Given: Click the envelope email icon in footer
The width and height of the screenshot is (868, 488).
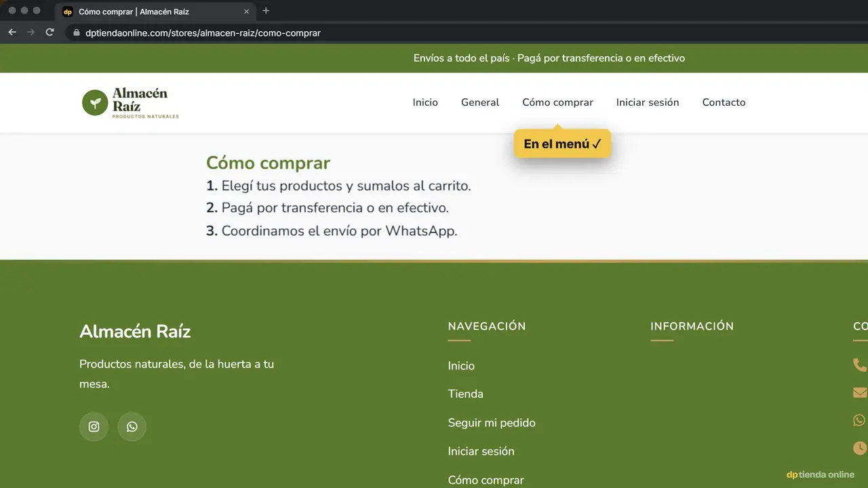Looking at the screenshot, I should tap(860, 392).
